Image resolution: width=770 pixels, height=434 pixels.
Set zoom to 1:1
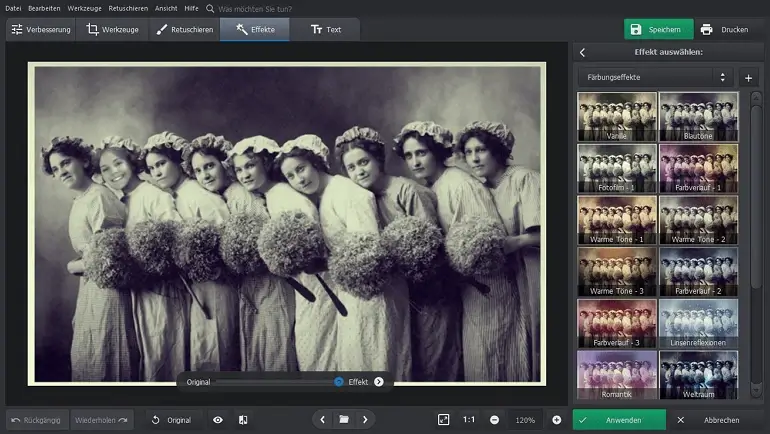[x=469, y=420]
